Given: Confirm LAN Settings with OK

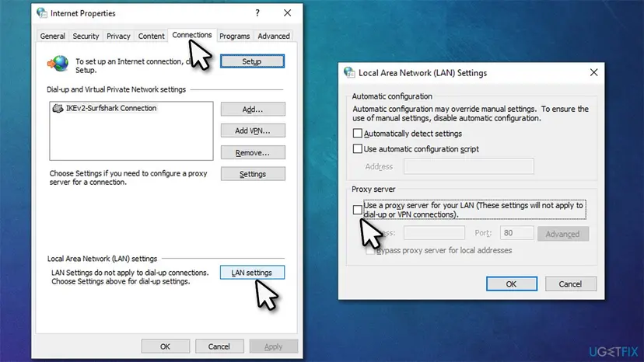Looking at the screenshot, I should [511, 284].
